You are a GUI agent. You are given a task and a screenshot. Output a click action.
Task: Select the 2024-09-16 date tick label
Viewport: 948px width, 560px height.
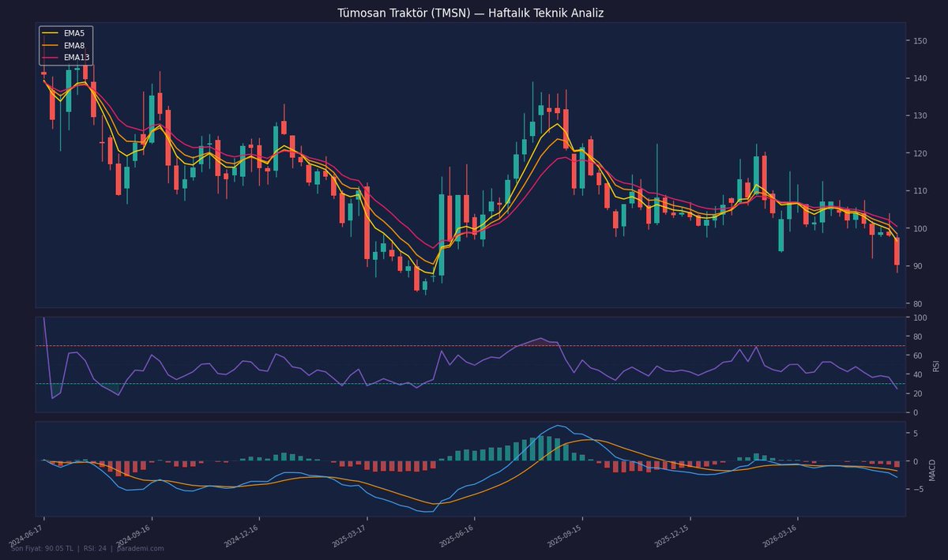pos(133,536)
